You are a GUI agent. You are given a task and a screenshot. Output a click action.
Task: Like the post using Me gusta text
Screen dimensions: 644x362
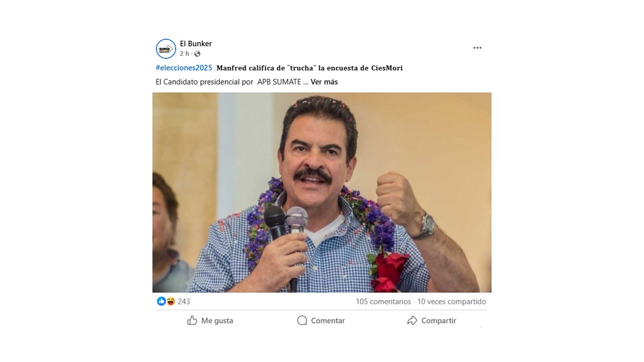click(x=217, y=321)
